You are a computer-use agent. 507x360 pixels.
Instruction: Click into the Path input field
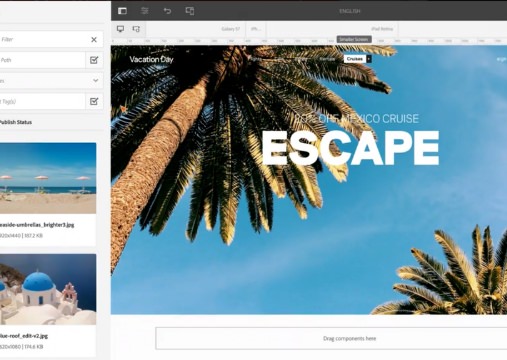[42, 60]
